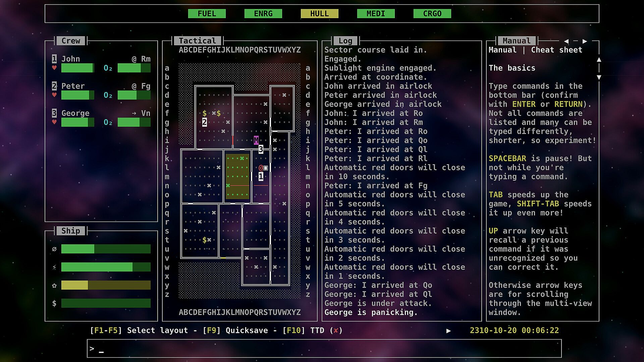Screen dimensions: 644x362
Task: Click the highlighted SHIFT-TAB keyword
Action: click(x=538, y=204)
